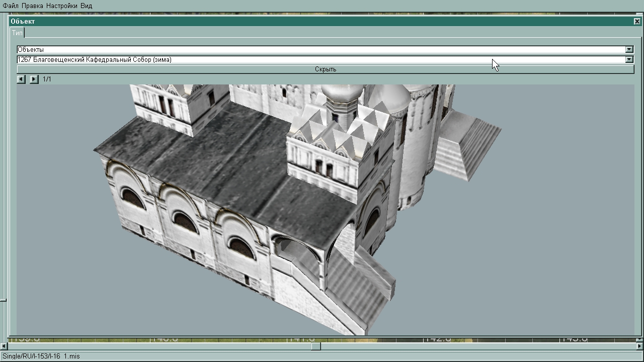Open the Правка menu
The width and height of the screenshot is (644, 362).
pos(32,6)
